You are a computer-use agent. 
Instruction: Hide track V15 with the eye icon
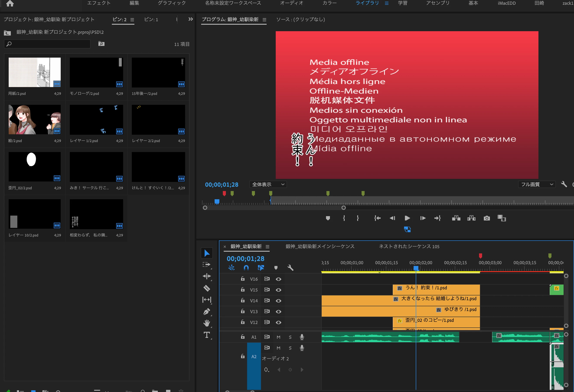point(278,290)
